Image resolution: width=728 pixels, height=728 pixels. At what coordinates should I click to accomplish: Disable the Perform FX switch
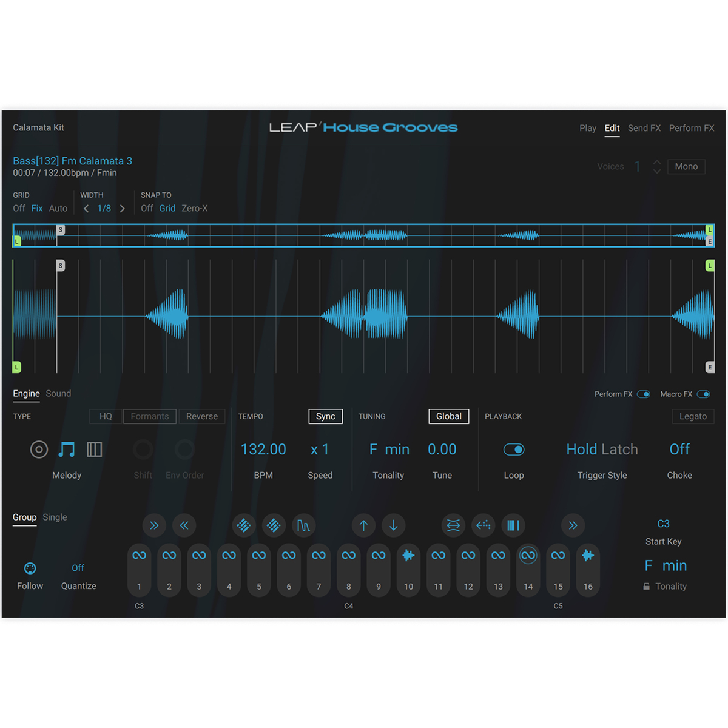tap(644, 394)
